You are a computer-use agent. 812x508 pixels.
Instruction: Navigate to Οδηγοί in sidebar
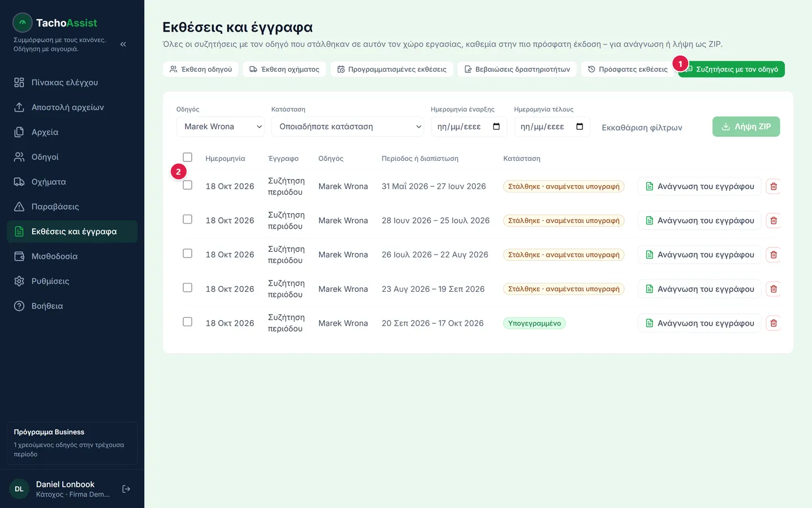point(72,157)
